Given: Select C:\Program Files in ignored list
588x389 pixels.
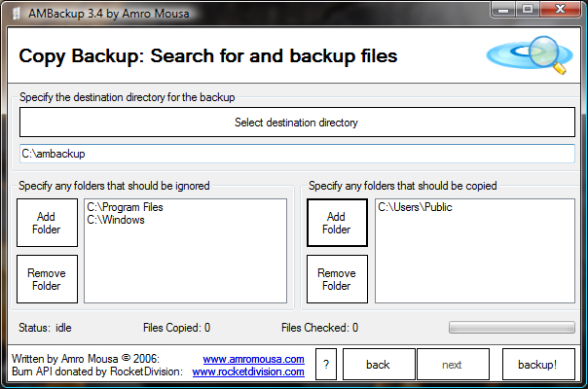Looking at the screenshot, I should pyautogui.click(x=125, y=207).
